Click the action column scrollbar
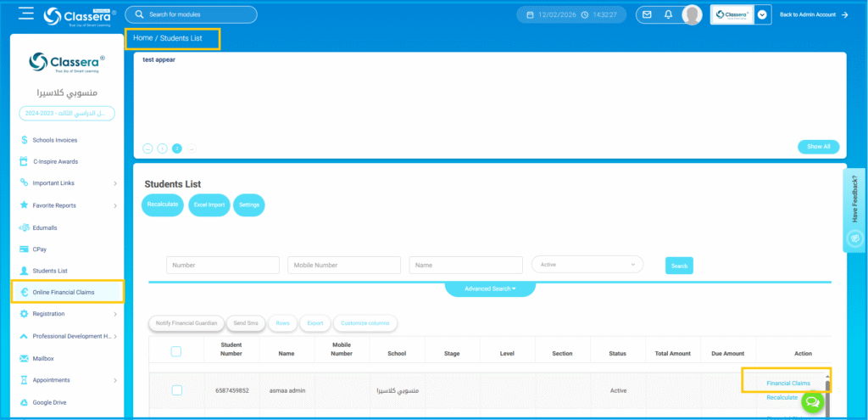This screenshot has width=868, height=420. pyautogui.click(x=827, y=389)
